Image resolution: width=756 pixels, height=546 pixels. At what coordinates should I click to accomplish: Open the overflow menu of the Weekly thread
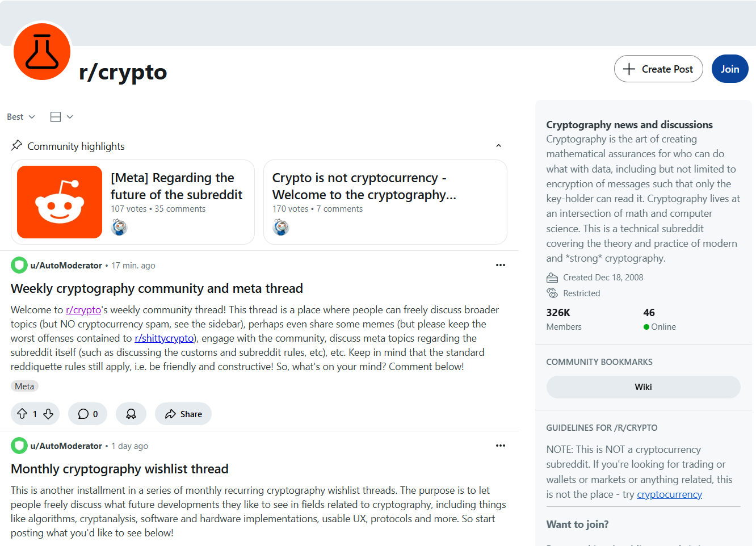[500, 265]
